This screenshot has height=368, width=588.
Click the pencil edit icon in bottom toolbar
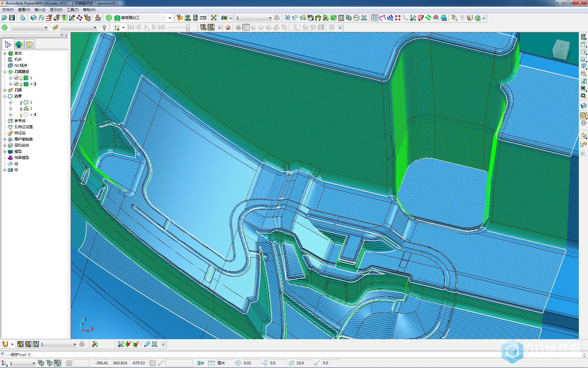(147, 344)
